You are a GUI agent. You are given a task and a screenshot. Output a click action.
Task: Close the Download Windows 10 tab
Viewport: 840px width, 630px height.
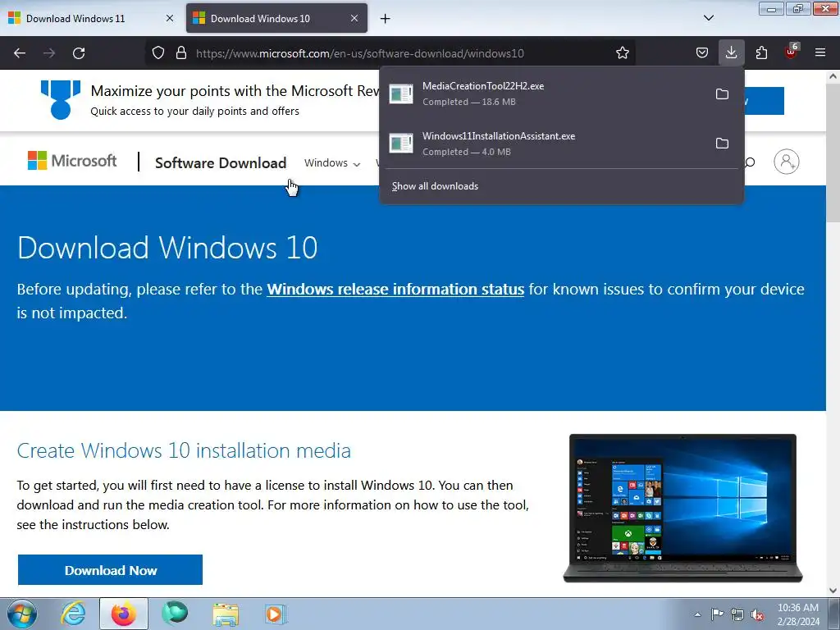[354, 18]
